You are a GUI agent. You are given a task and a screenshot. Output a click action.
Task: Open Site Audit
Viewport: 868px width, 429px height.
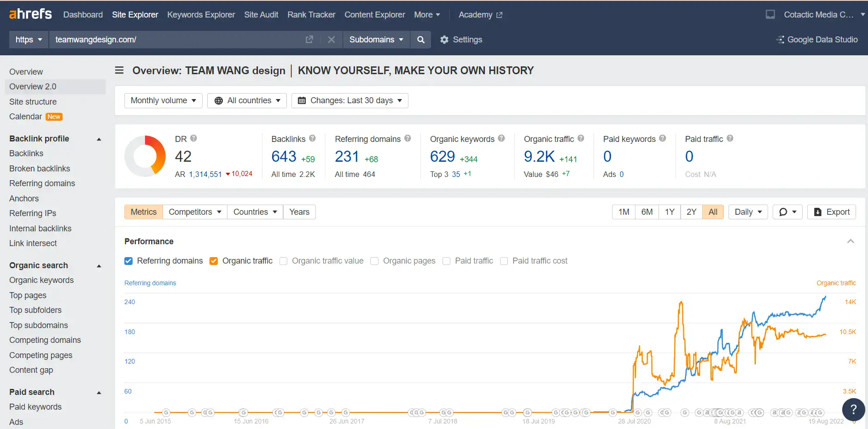click(x=261, y=15)
